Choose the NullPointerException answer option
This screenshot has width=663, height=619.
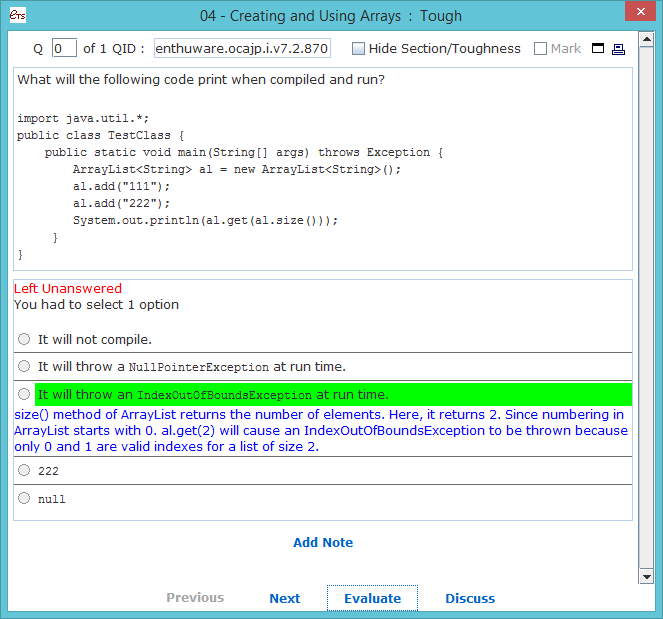[x=25, y=367]
